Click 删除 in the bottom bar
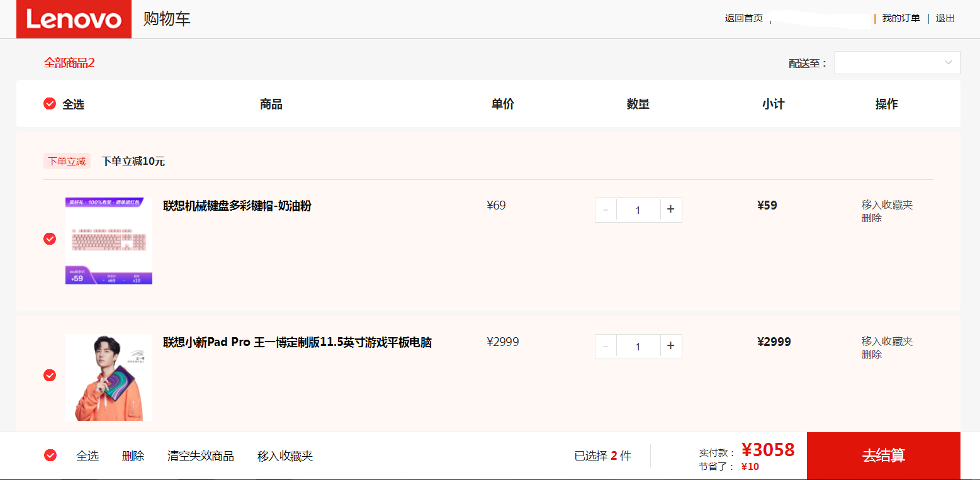 (133, 456)
